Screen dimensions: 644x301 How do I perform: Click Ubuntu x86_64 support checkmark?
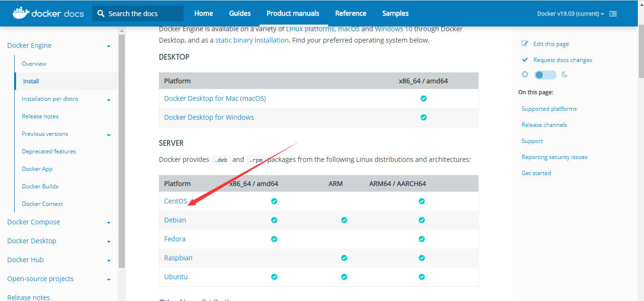pos(274,277)
